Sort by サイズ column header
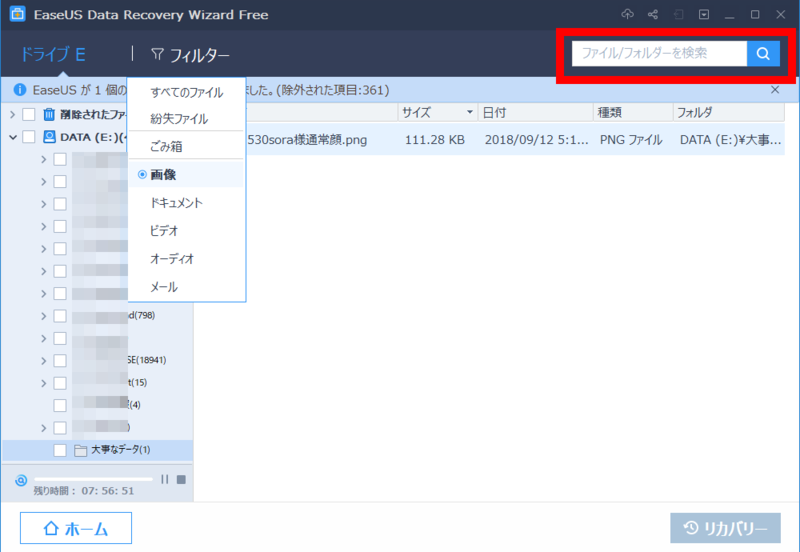800x552 pixels. pos(438,112)
